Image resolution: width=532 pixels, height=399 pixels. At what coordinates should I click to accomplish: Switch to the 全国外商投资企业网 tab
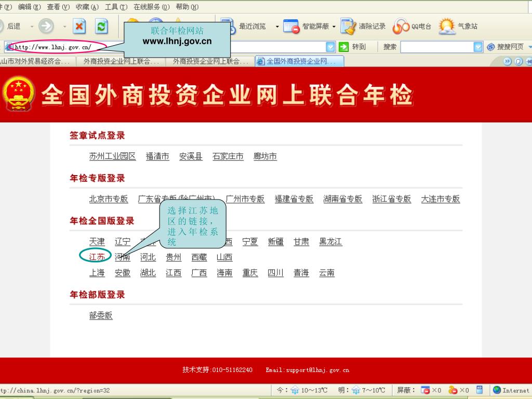[300, 61]
